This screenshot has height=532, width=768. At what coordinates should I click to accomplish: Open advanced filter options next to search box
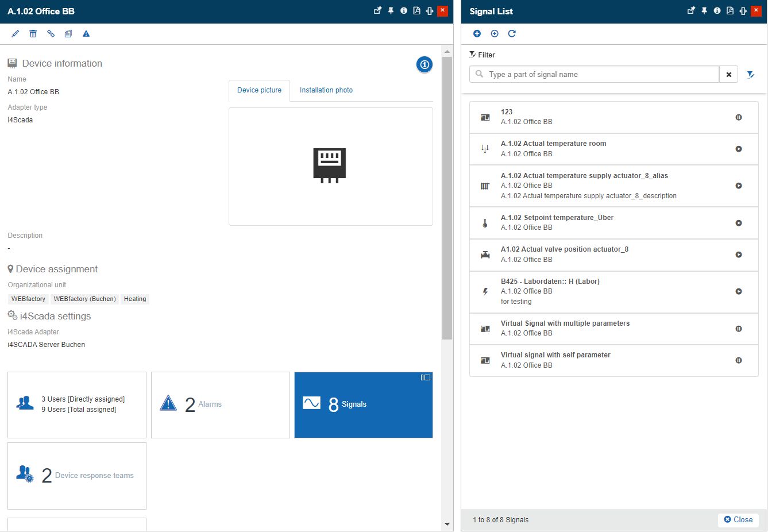[x=750, y=75]
